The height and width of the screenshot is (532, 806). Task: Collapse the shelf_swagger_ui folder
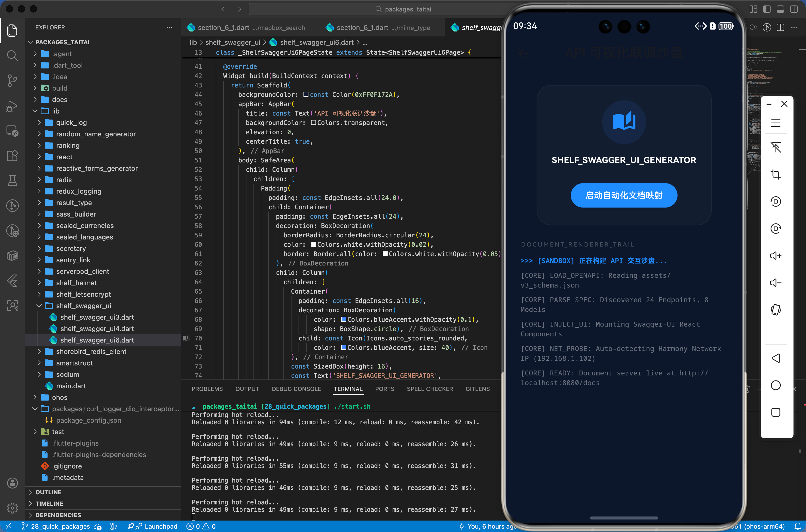click(83, 306)
